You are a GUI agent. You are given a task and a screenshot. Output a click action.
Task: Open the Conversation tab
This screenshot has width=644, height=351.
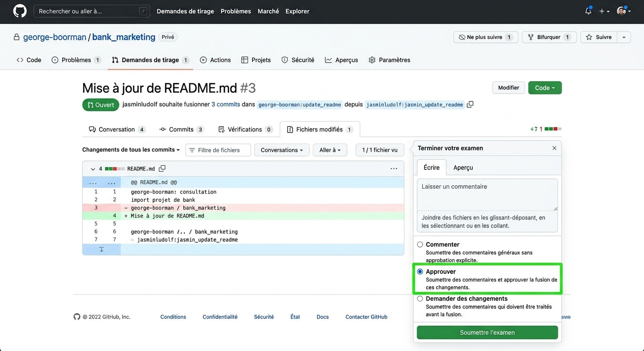tap(117, 129)
